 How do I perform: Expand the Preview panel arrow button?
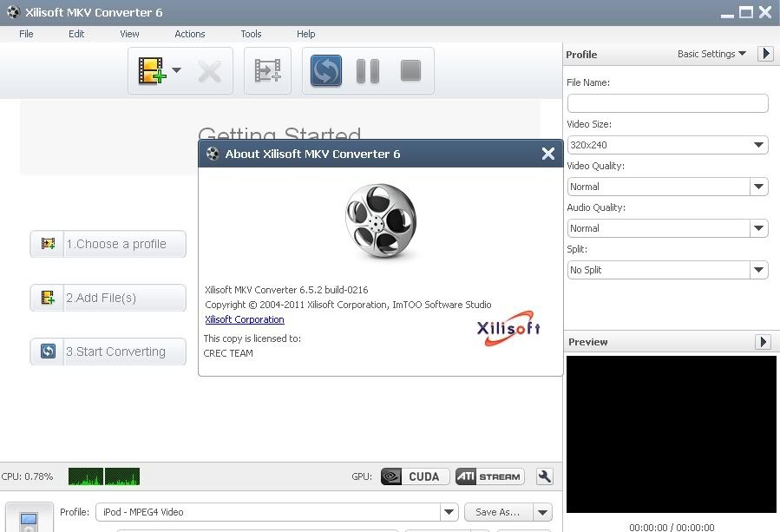tap(764, 342)
